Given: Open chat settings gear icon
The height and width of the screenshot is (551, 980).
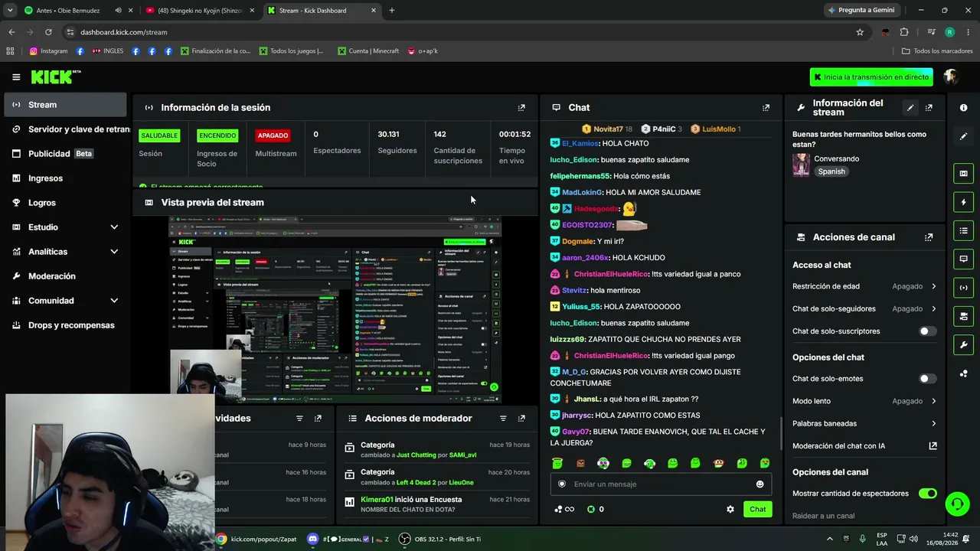Looking at the screenshot, I should click(730, 509).
